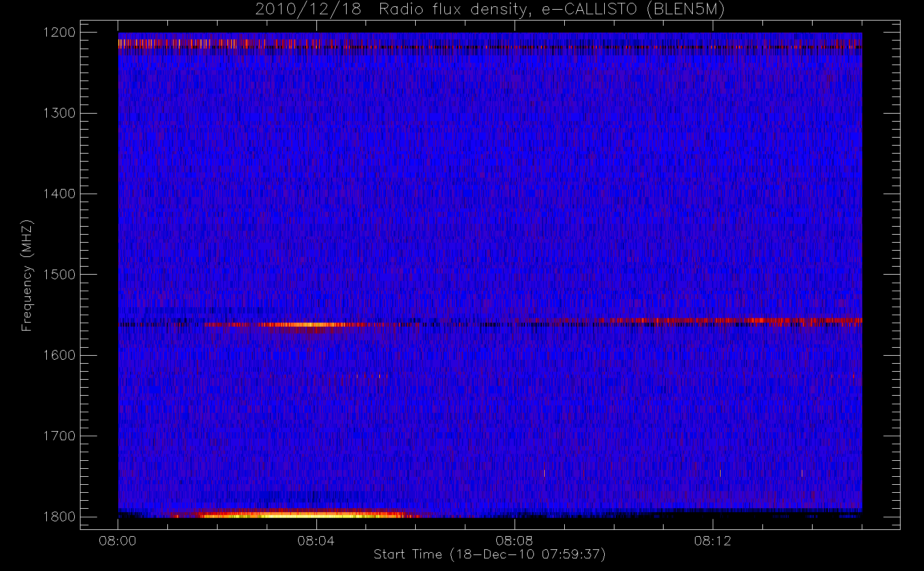The width and height of the screenshot is (924, 571).
Task: Click the 08:00 time tick label
Action: 118,541
